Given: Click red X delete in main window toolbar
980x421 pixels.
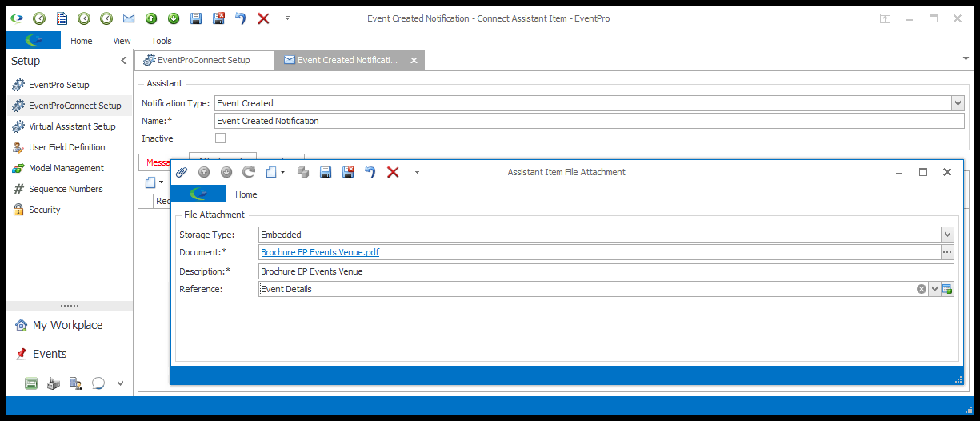Looking at the screenshot, I should click(263, 18).
